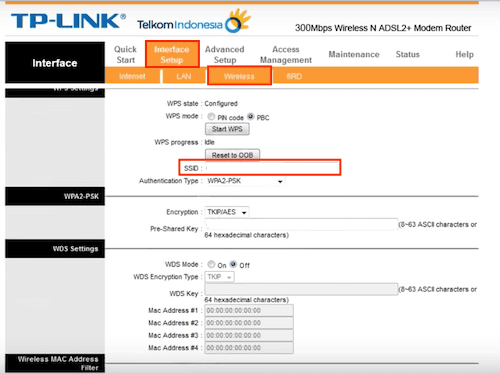Click the WDS Key field
Viewport: 500px width, 374px height.
click(x=301, y=289)
